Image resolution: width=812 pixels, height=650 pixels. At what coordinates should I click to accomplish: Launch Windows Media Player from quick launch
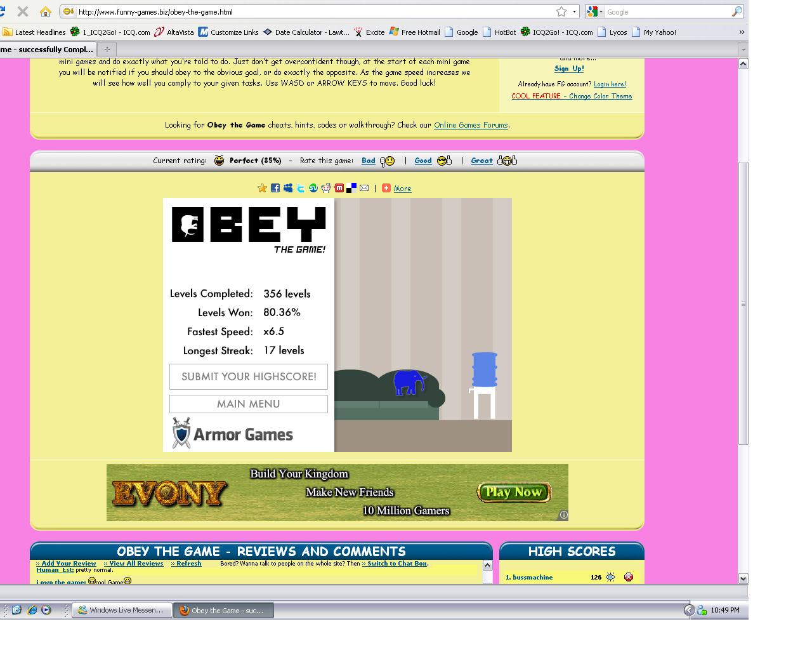pyautogui.click(x=46, y=610)
